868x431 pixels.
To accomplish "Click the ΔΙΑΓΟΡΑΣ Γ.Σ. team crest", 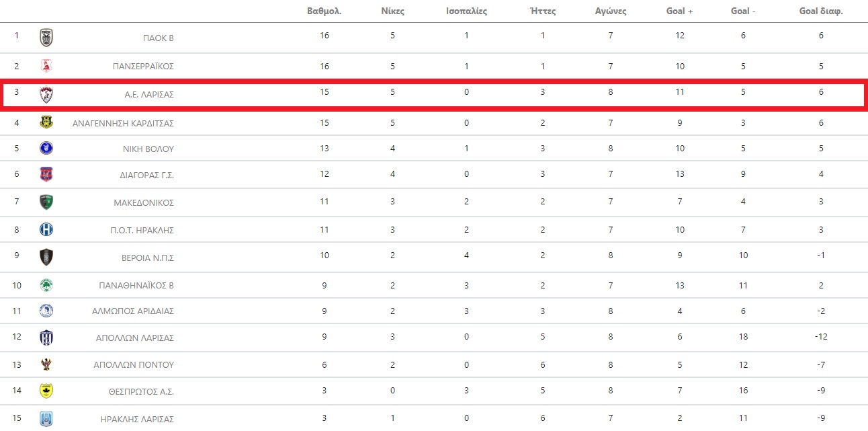I will pos(46,174).
